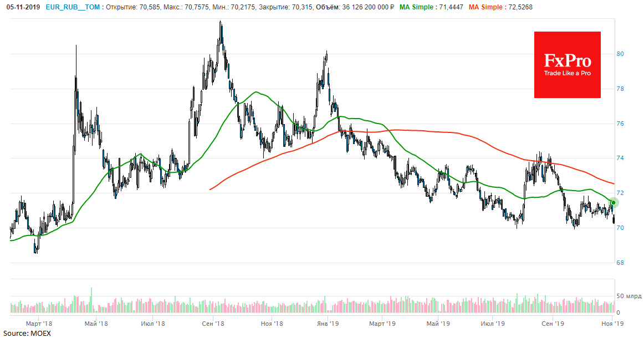Screen dimensions: 644x338
Task: Click the 70 price axis label
Action: pyautogui.click(x=620, y=228)
